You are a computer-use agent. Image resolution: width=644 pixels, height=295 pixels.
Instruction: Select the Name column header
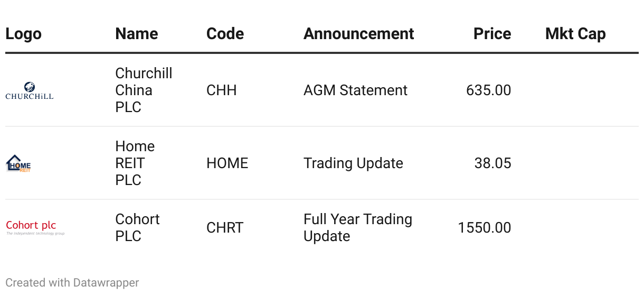pos(136,34)
